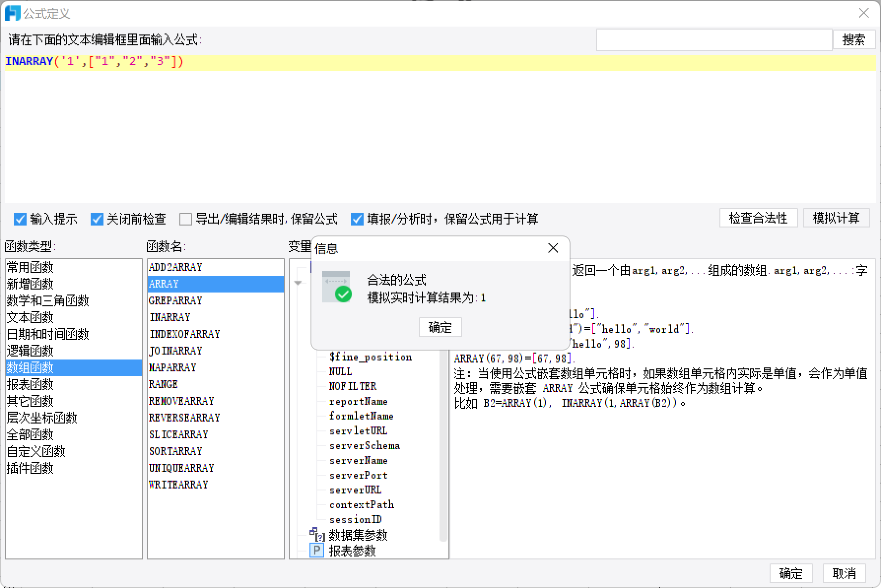The height and width of the screenshot is (588, 881).
Task: Select INDEXOFARRAY function
Action: [215, 334]
